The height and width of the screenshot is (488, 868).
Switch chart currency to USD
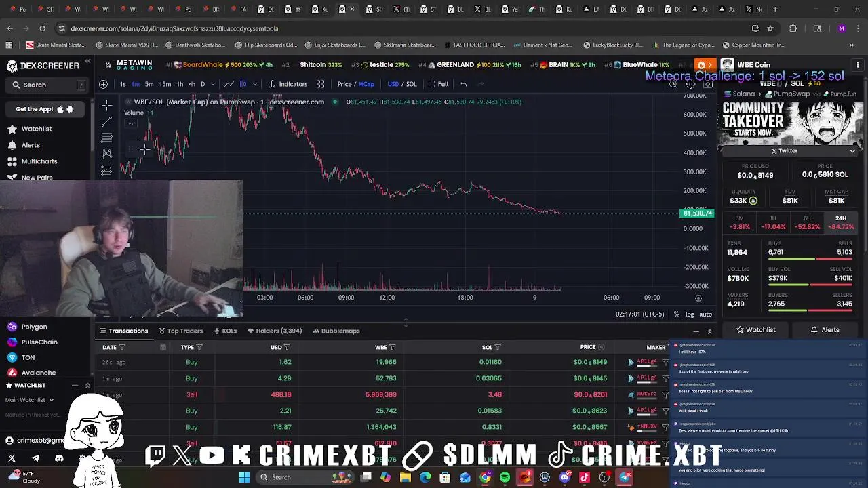click(x=393, y=84)
